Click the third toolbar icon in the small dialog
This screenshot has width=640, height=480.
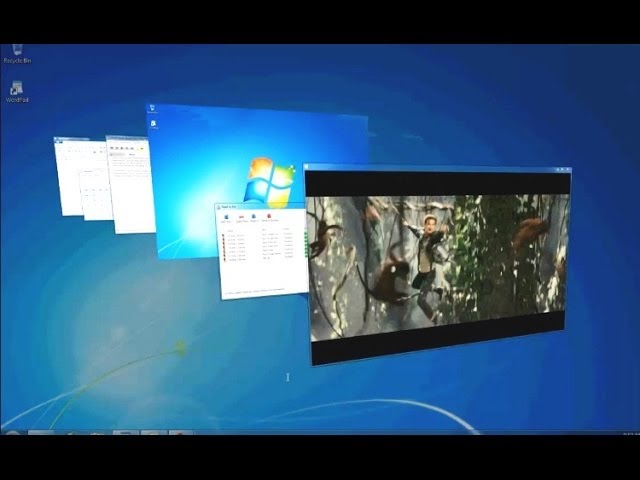254,217
